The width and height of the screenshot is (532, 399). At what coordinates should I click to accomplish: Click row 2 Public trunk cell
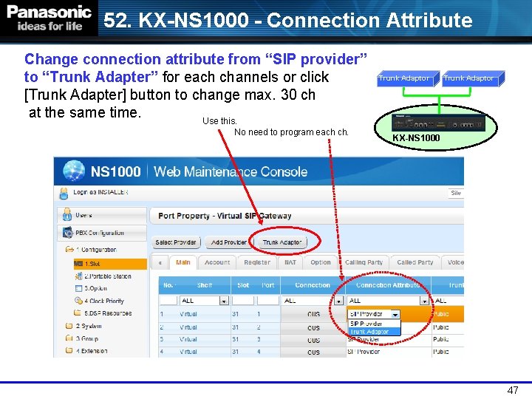[448, 328]
